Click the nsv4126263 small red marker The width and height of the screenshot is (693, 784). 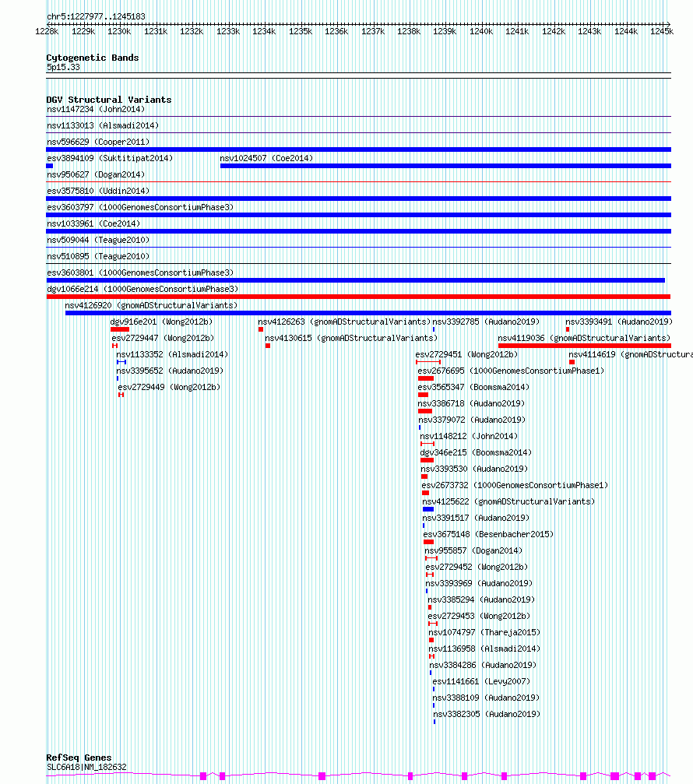(x=261, y=329)
